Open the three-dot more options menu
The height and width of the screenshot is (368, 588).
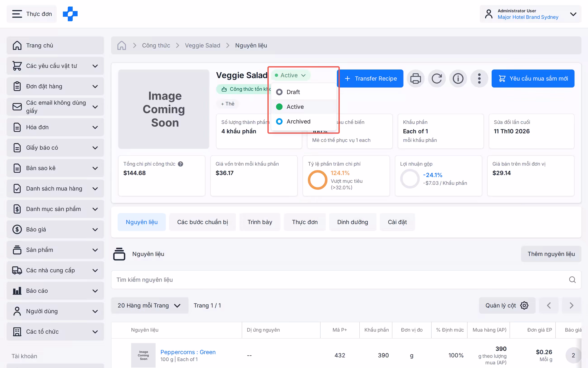point(479,79)
